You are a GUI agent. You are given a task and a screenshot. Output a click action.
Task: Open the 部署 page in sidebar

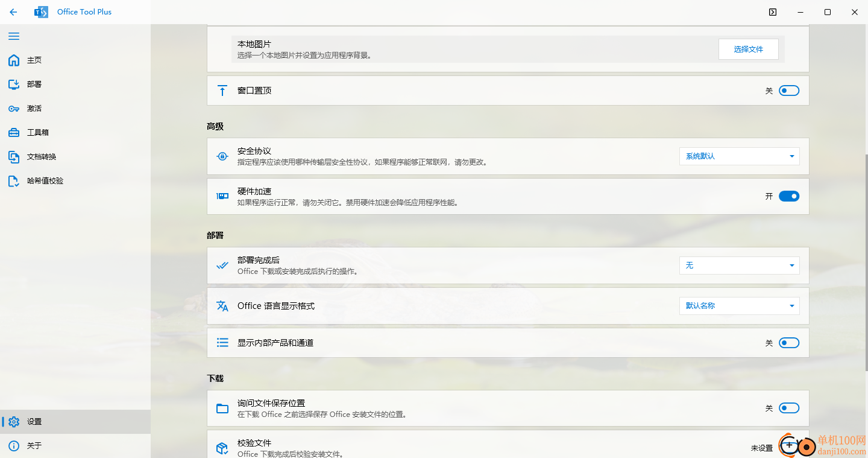point(75,84)
